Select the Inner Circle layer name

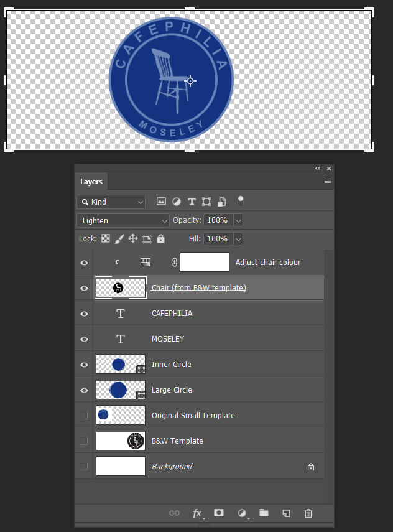click(x=172, y=365)
